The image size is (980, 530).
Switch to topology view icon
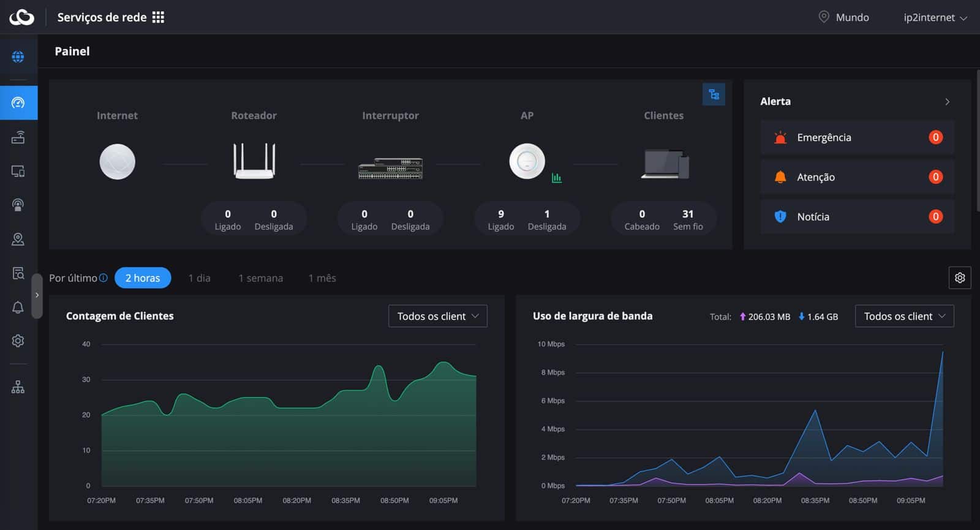tap(714, 94)
